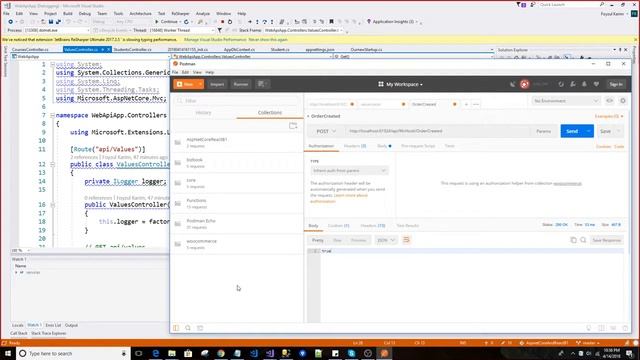640x360 pixels.
Task: Open the Postman sync status icon
Action: [524, 84]
